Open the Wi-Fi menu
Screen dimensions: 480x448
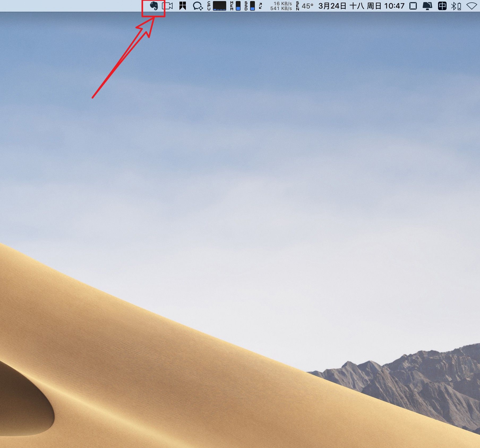coord(472,6)
